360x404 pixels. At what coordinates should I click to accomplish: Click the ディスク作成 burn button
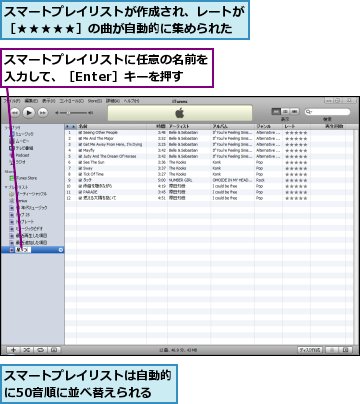(310, 350)
